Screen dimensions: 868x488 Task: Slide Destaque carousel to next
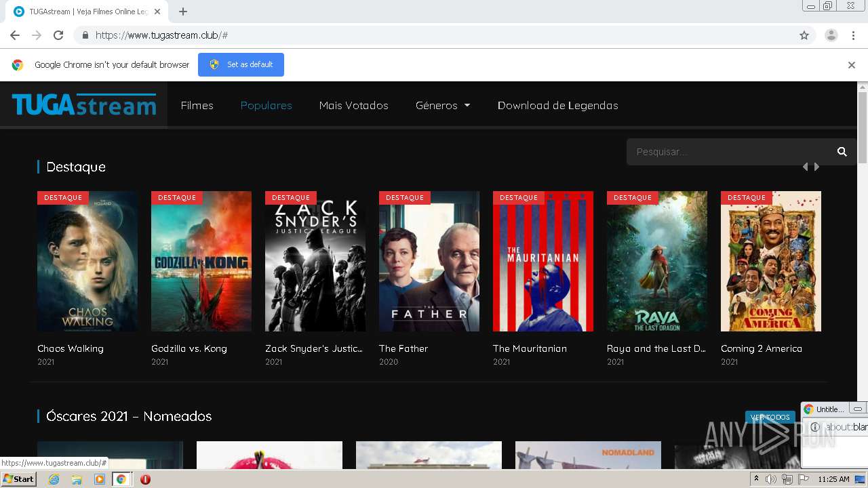coord(816,167)
